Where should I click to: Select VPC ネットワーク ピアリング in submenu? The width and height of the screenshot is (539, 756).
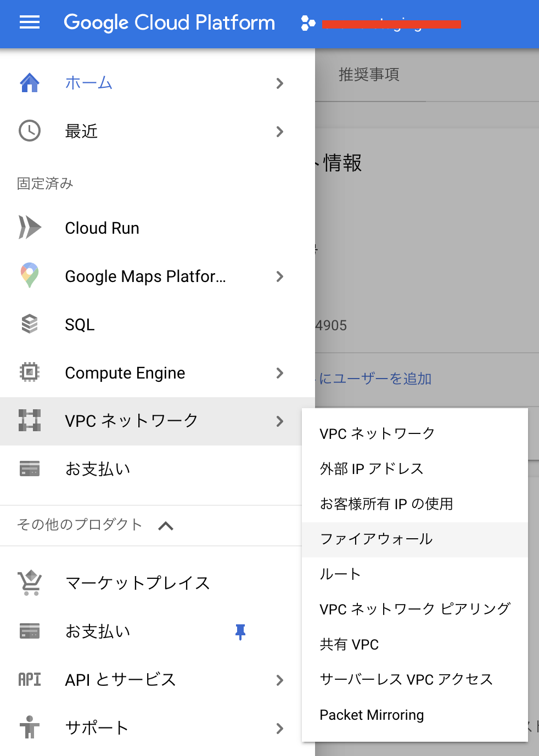415,609
